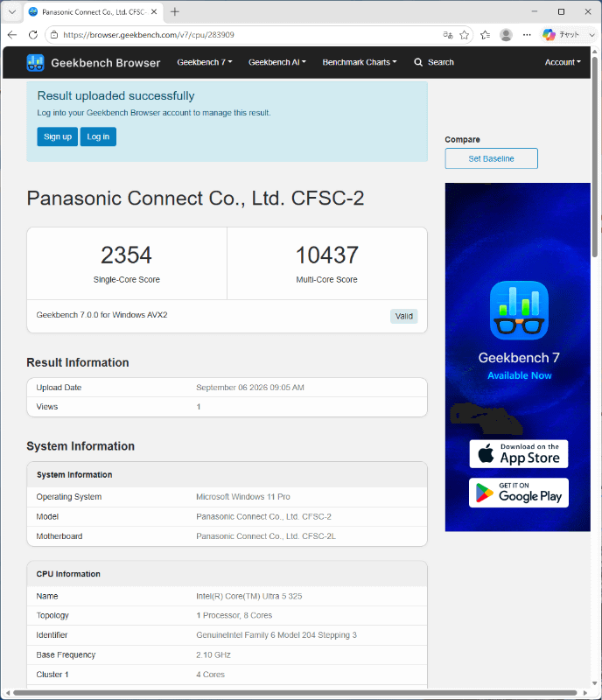This screenshot has width=602, height=700.
Task: Click the Geekbench 7 Available Now ad text
Action: pyautogui.click(x=519, y=366)
